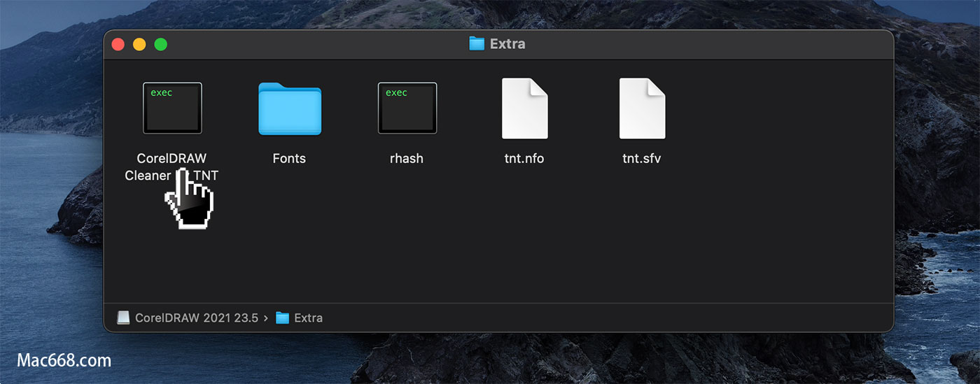Click the 'tnt.nfo' file name label
Viewport: 980px width, 384px height.
coord(524,159)
